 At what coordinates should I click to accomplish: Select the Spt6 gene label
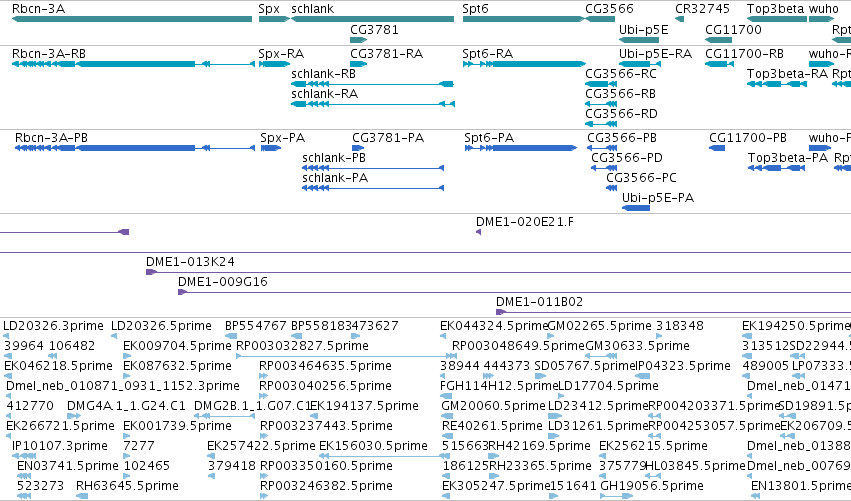coord(475,9)
